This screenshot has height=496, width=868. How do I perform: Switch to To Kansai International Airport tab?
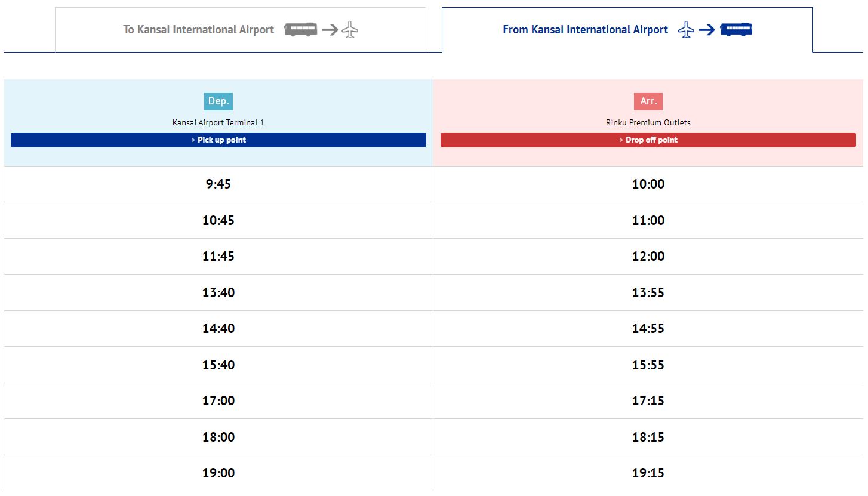(x=241, y=30)
